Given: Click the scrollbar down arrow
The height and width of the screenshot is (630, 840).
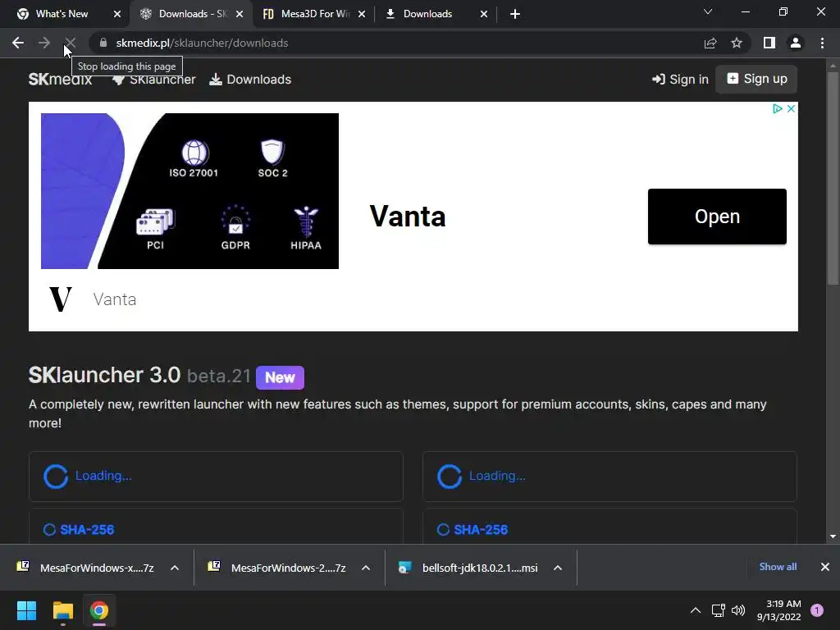Looking at the screenshot, I should pos(833,536).
